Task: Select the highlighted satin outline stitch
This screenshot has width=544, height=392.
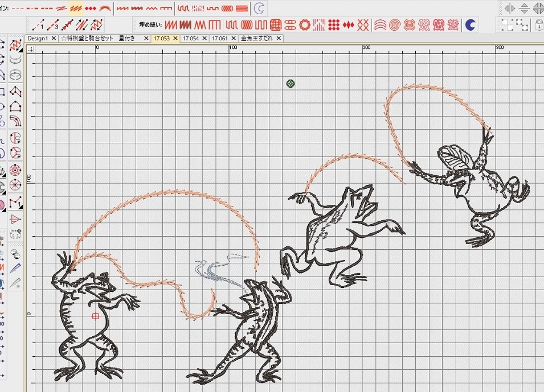Action: [76, 7]
